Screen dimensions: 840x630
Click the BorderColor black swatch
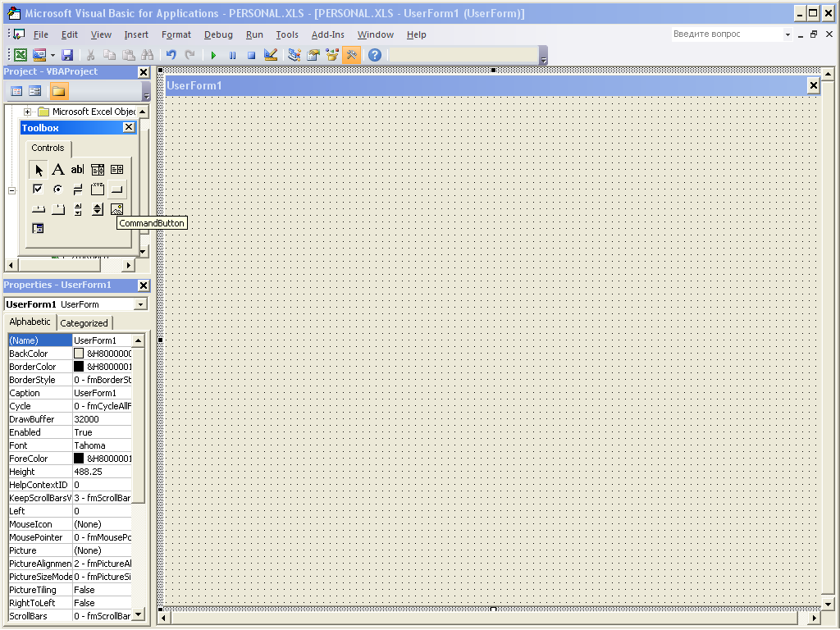tap(79, 367)
